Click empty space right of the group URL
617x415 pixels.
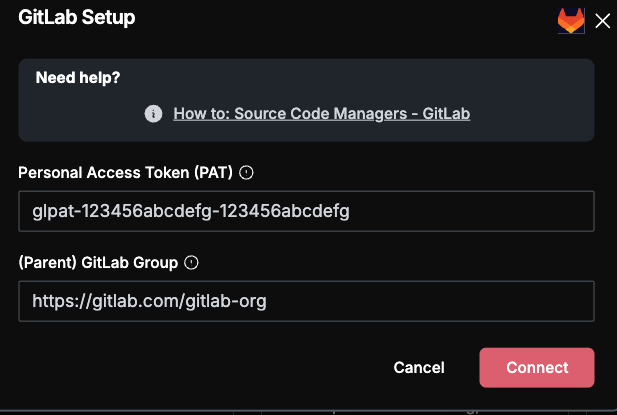pos(433,301)
